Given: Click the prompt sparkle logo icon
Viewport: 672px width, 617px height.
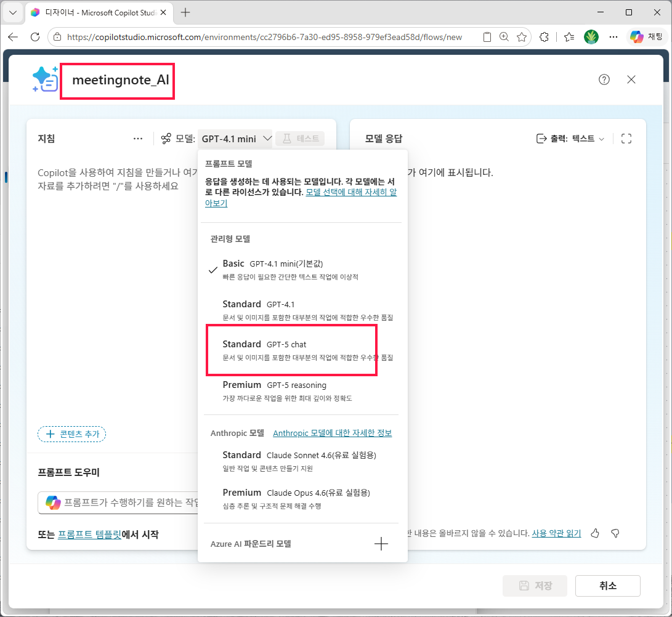Looking at the screenshot, I should click(x=45, y=79).
